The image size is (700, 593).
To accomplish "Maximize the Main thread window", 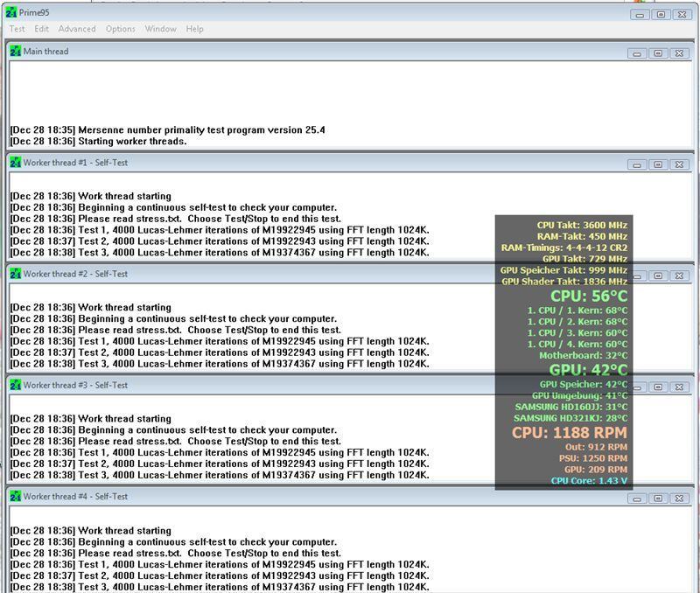I will coord(658,53).
